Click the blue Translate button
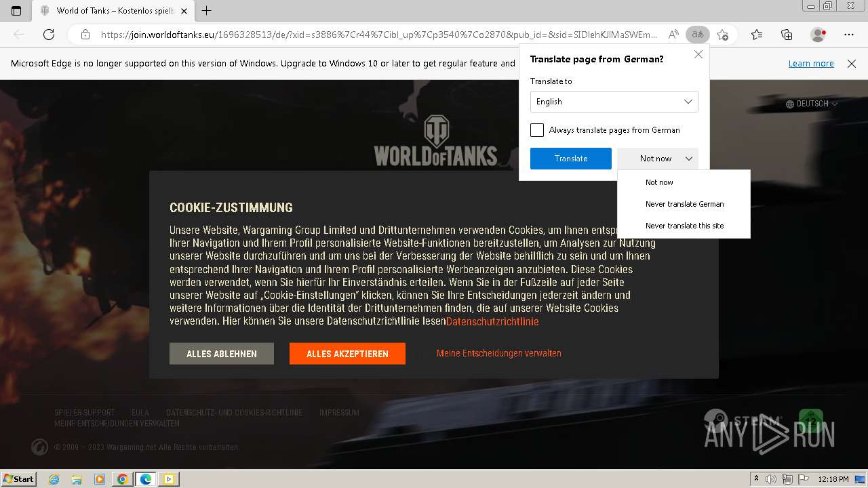The image size is (868, 488). pos(571,159)
